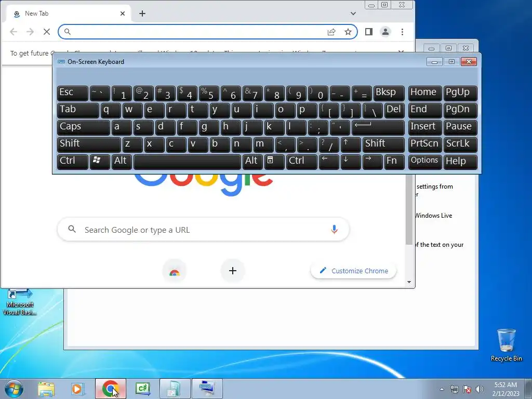532x399 pixels.
Task: Click the Google search box
Action: (x=203, y=230)
